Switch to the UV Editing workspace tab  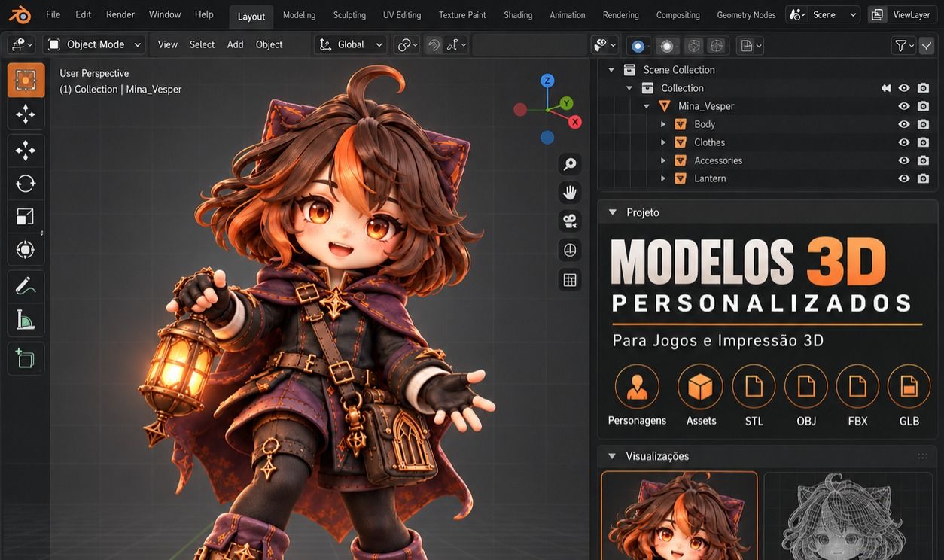click(402, 15)
